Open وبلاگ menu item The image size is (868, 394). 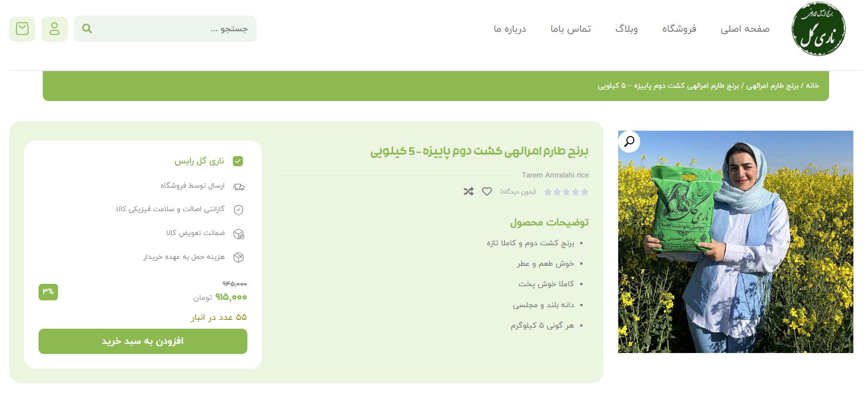pyautogui.click(x=626, y=29)
